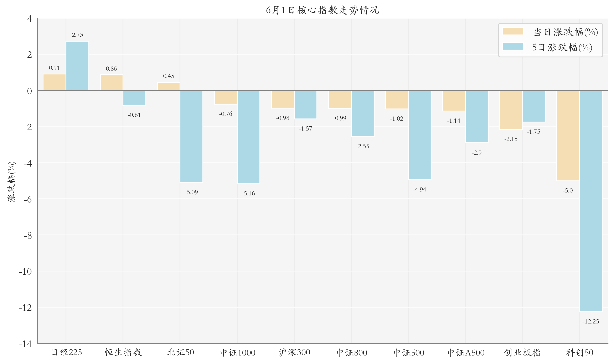The height and width of the screenshot is (364, 614).
Task: Click the y-axis tick label 0
Action: coord(30,91)
